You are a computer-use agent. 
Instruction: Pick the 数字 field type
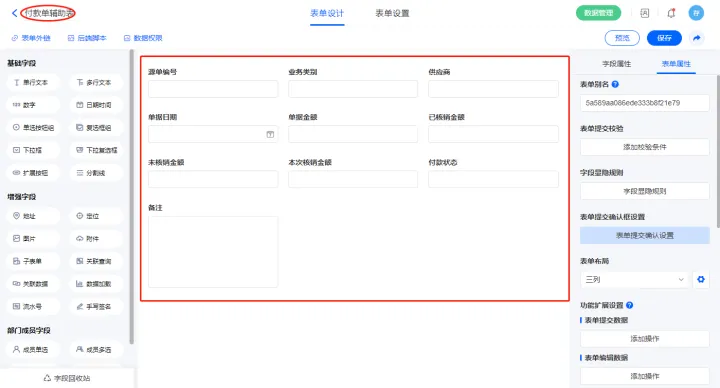point(34,105)
